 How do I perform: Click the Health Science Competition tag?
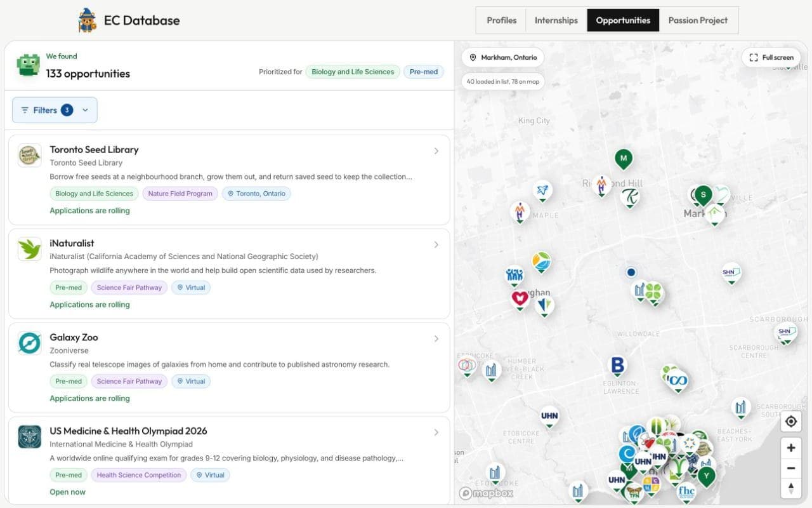139,475
